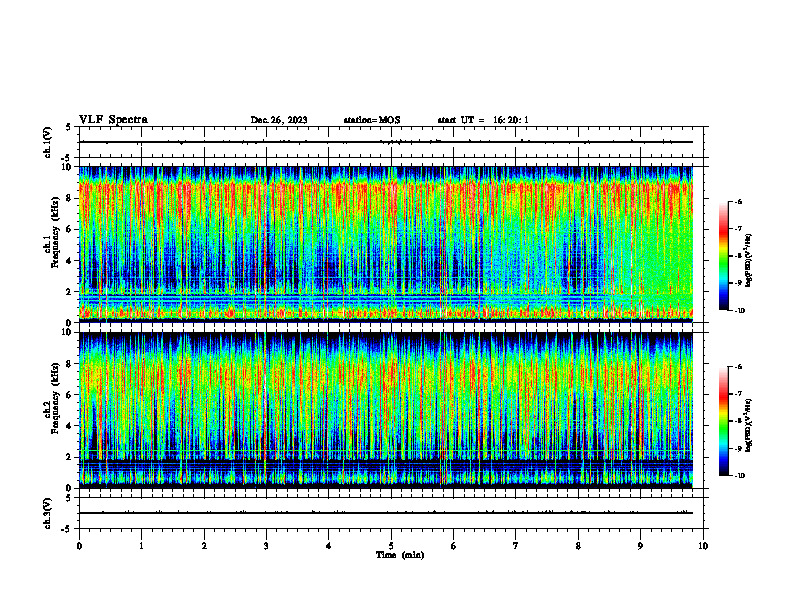This screenshot has height=612, width=792.
Task: Click the "station=MOS" header label
Action: pos(372,120)
